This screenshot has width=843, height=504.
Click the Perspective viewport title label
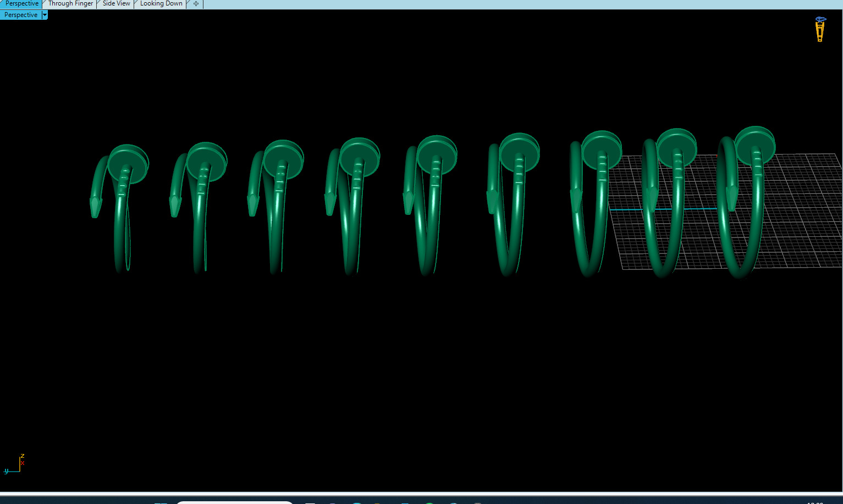[21, 15]
